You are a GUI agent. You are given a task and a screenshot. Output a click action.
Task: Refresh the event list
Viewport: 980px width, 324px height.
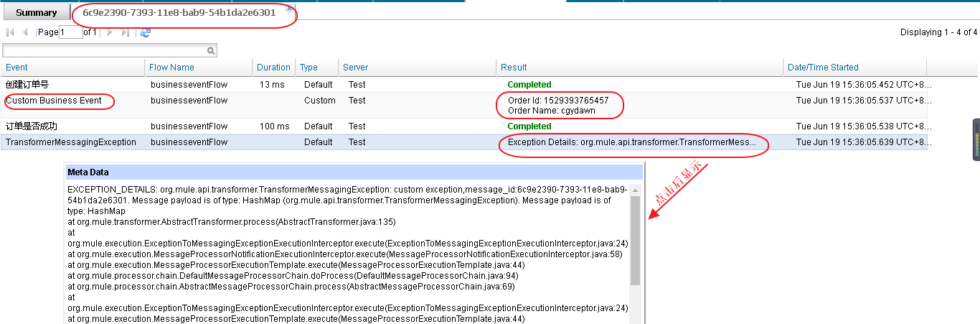click(146, 32)
